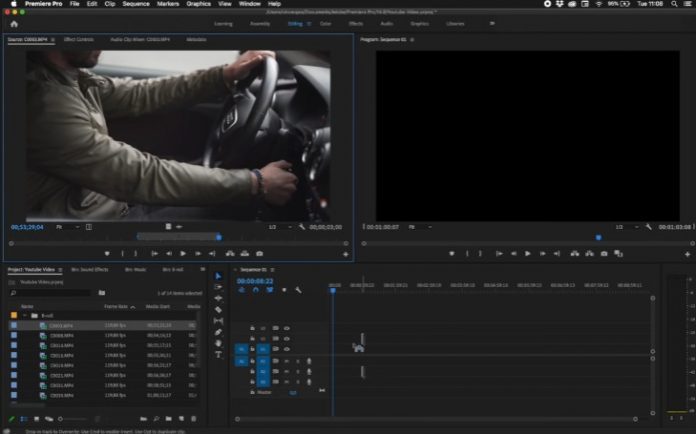Screen dimensions: 696x434
Task: Open timeline display settings wrench
Action: pyautogui.click(x=298, y=290)
